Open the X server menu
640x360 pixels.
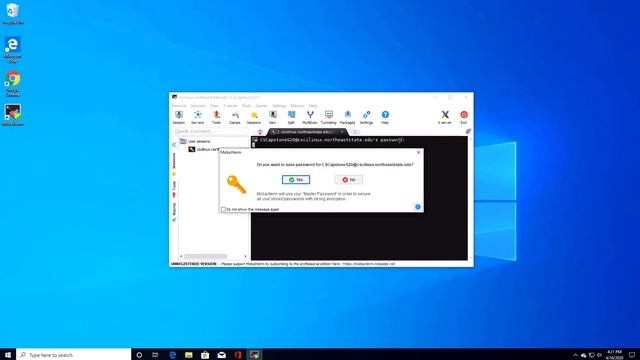(x=230, y=106)
